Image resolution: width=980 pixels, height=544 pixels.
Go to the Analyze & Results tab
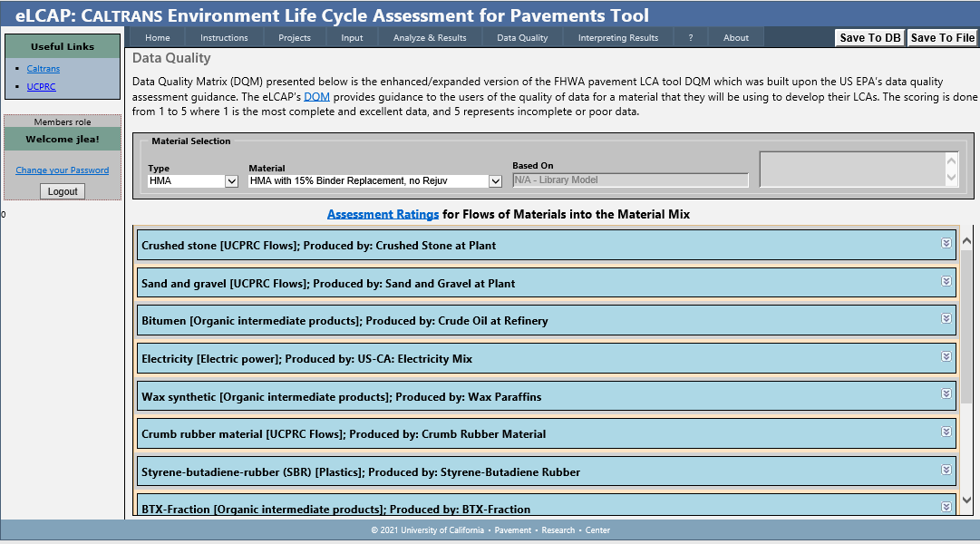pyautogui.click(x=430, y=37)
